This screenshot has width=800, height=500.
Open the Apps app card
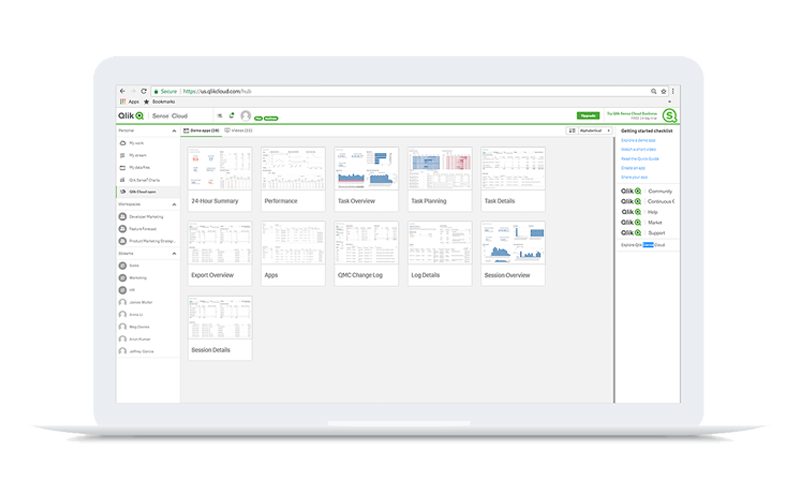[x=293, y=253]
